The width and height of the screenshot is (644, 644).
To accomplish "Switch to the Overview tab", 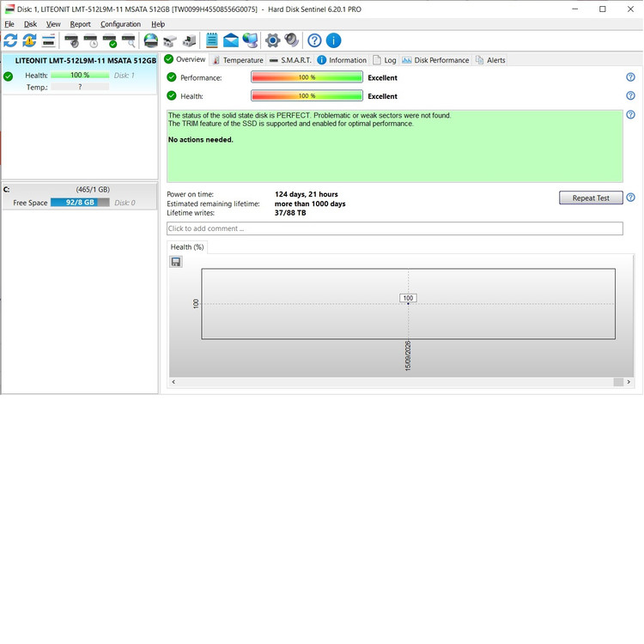I will coord(185,59).
